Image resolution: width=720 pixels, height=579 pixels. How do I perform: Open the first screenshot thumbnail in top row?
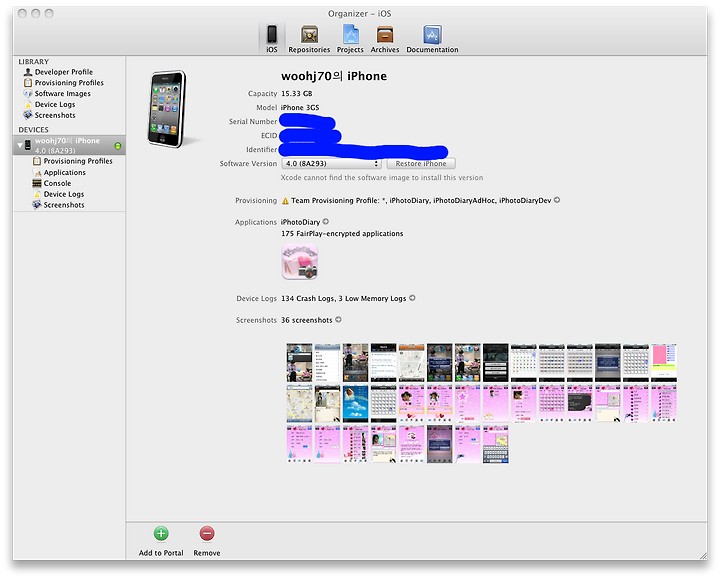point(299,363)
